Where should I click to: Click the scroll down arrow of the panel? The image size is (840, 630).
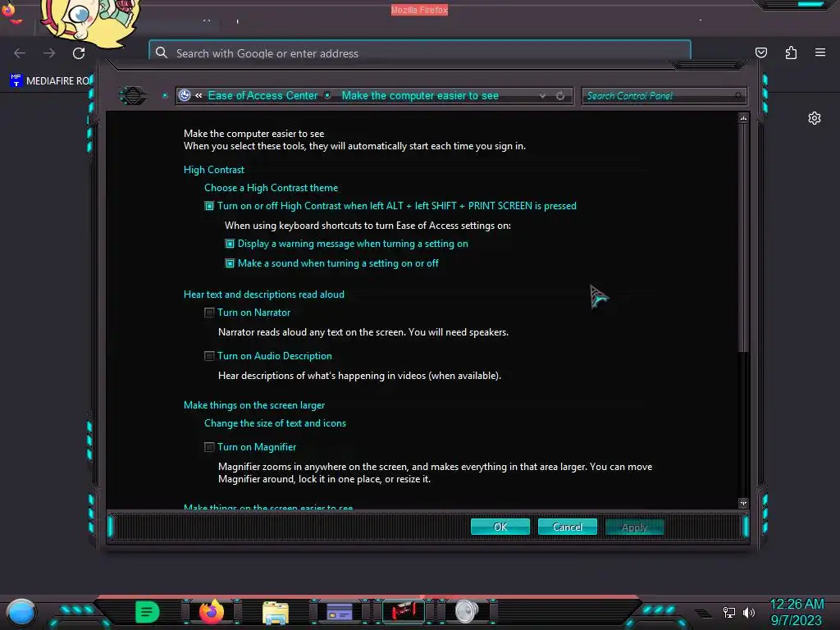(743, 503)
